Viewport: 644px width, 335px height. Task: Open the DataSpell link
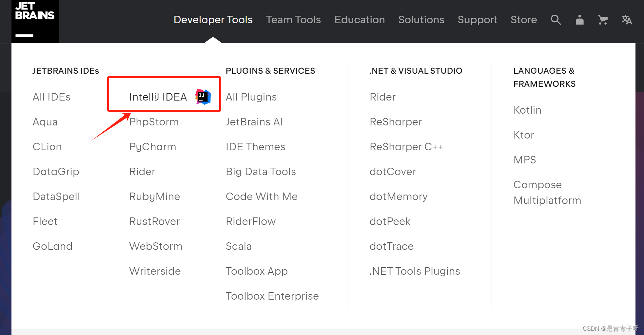point(56,196)
